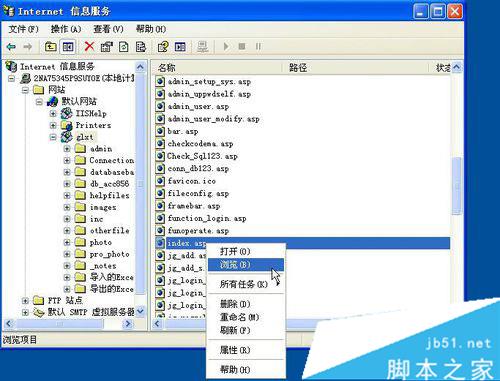Open the 操作(A) menu
The width and height of the screenshot is (500, 381).
pyautogui.click(x=66, y=29)
